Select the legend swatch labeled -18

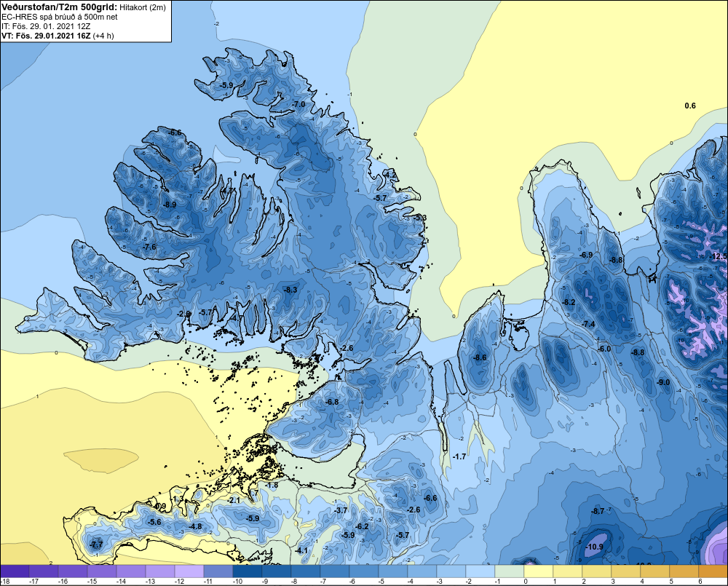point(15,571)
